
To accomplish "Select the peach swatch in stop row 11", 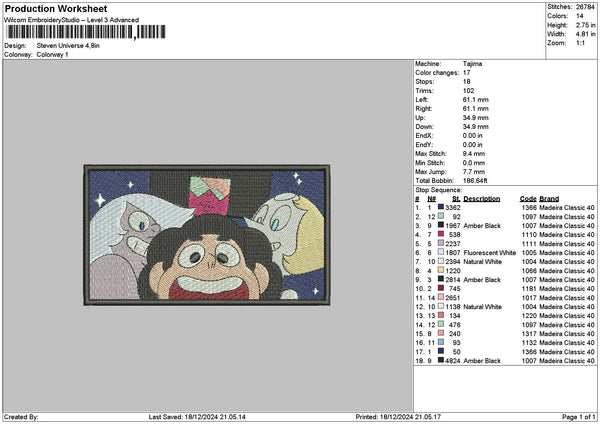I will [x=441, y=297].
